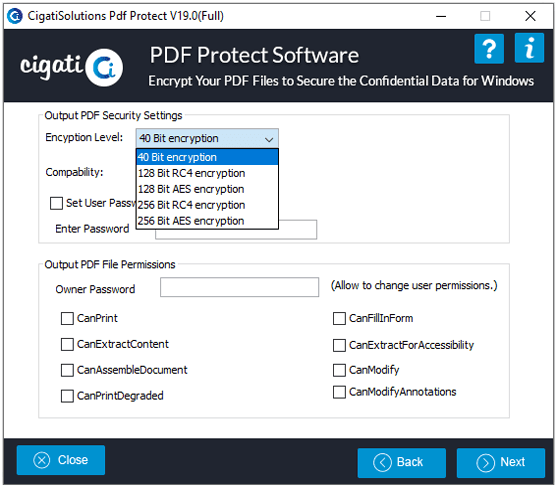The image size is (557, 488).
Task: Click the blue Close button
Action: (61, 460)
